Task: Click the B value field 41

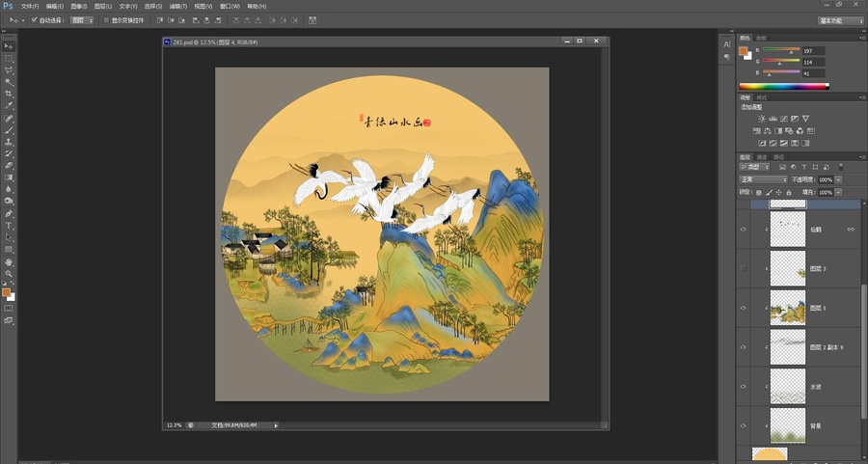Action: coord(813,73)
